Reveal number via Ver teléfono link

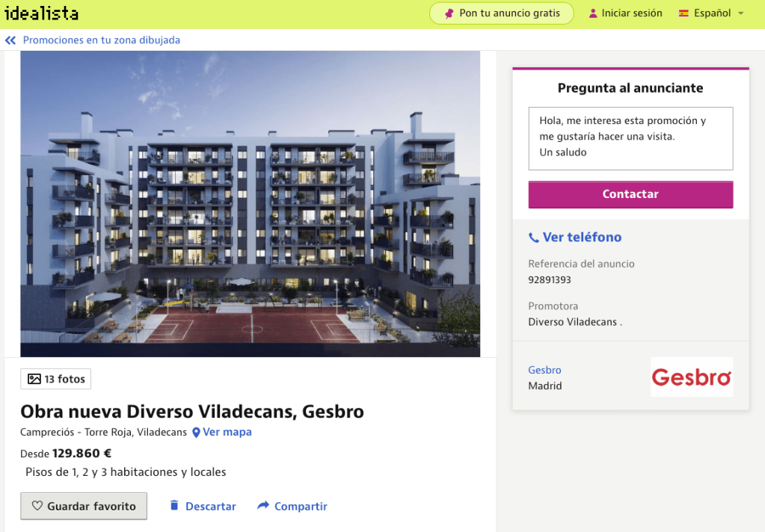[582, 237]
